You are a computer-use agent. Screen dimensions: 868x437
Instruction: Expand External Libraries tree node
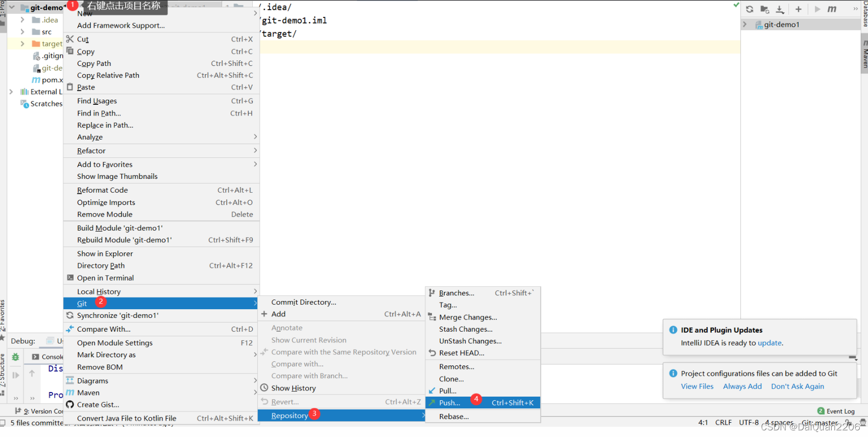click(11, 91)
